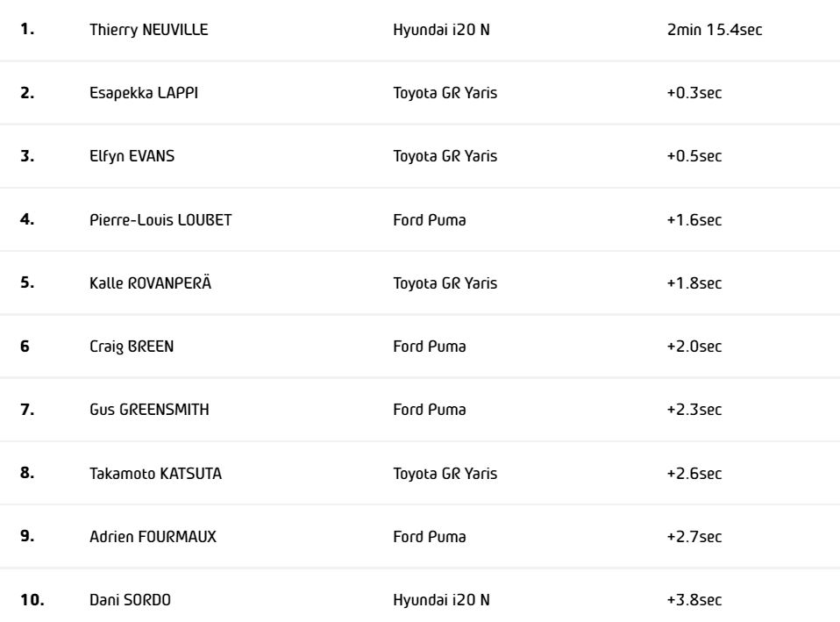Click Hyundai i20 N in Neuville's row

tap(441, 30)
